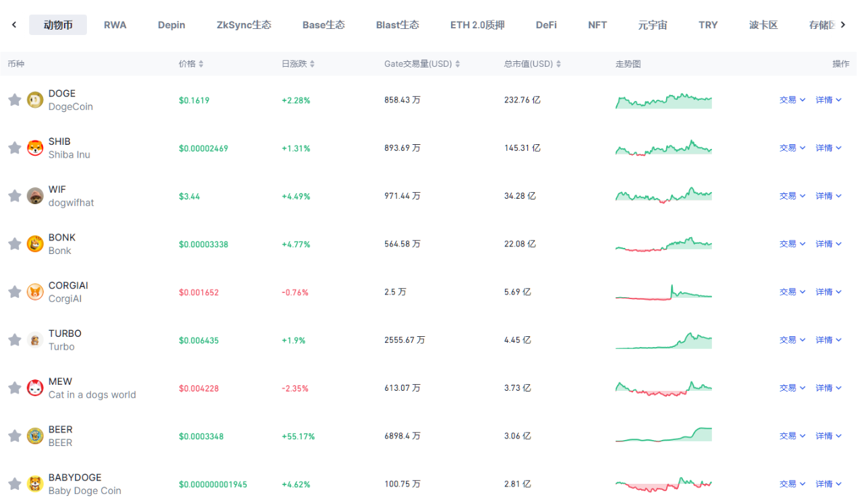The image size is (859, 504).
Task: Open the SHIB coin name link
Action: [x=59, y=141]
